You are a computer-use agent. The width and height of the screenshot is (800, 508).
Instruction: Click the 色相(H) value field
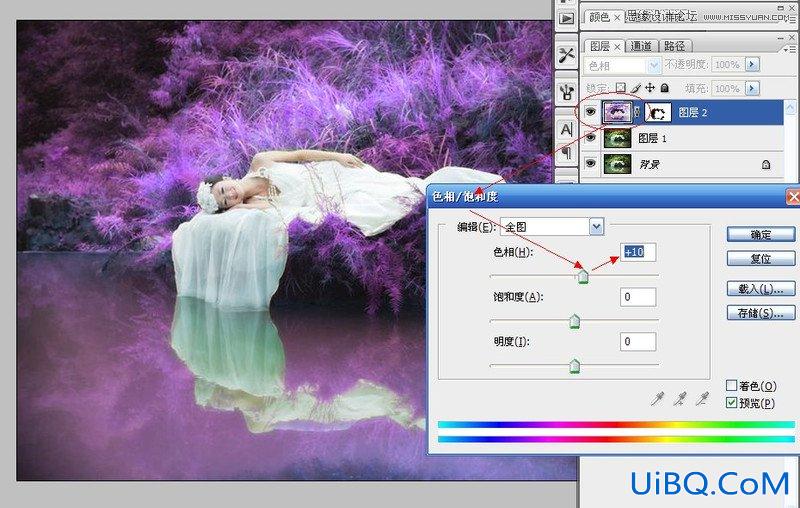point(638,252)
